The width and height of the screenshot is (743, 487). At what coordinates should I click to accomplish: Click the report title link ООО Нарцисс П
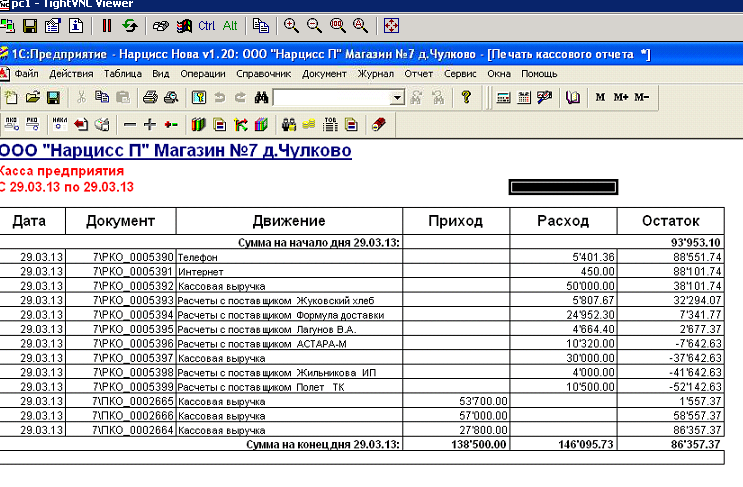coord(175,151)
